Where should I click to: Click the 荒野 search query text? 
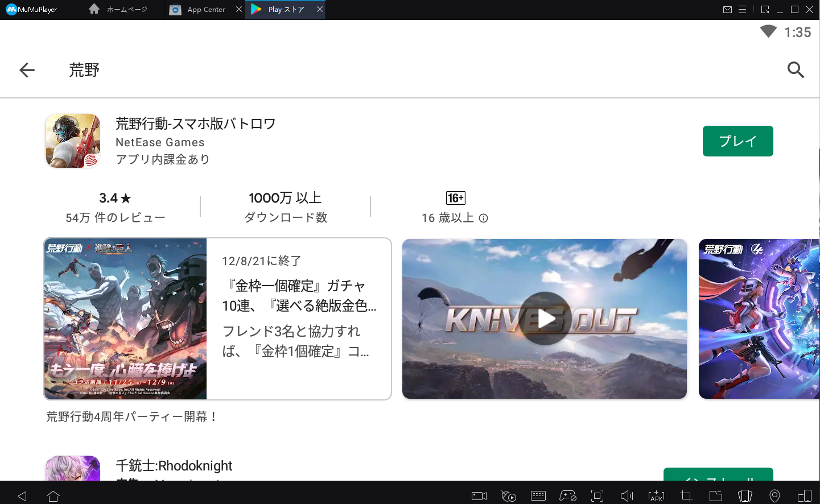click(84, 70)
